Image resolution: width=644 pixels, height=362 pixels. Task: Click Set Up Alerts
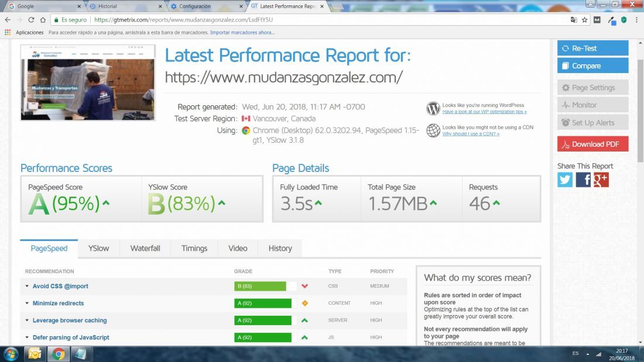pos(592,122)
